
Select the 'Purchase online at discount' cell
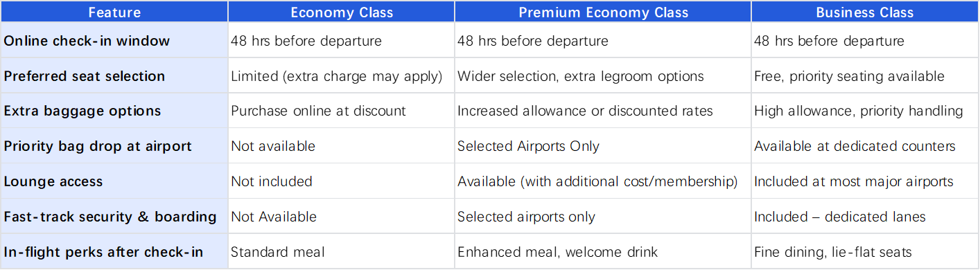tap(342, 111)
